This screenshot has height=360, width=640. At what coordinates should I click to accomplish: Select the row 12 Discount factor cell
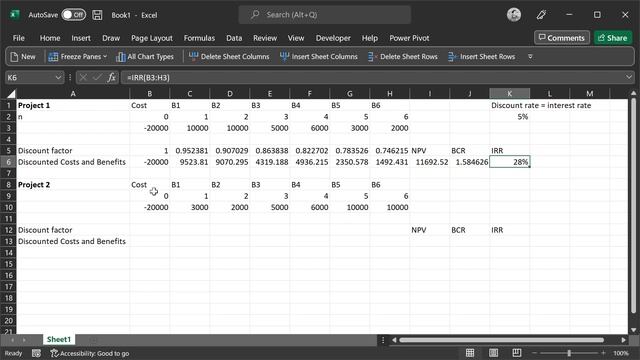pyautogui.click(x=73, y=230)
